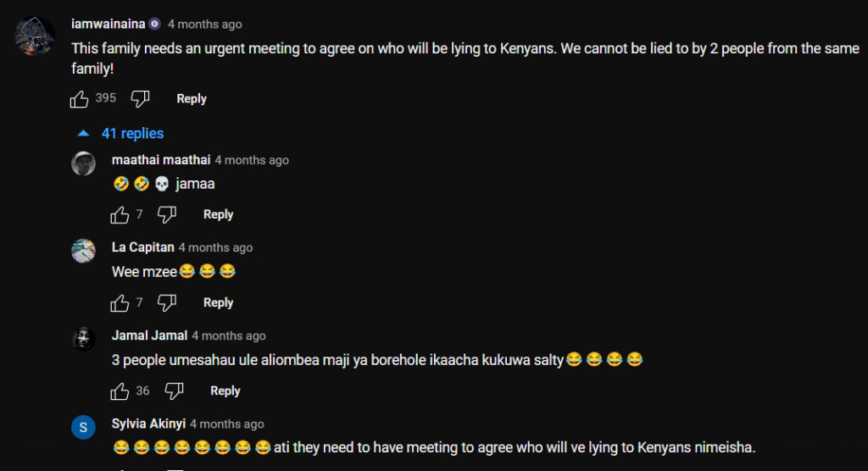
Task: Reply to La Capitan's comment
Action: point(218,302)
